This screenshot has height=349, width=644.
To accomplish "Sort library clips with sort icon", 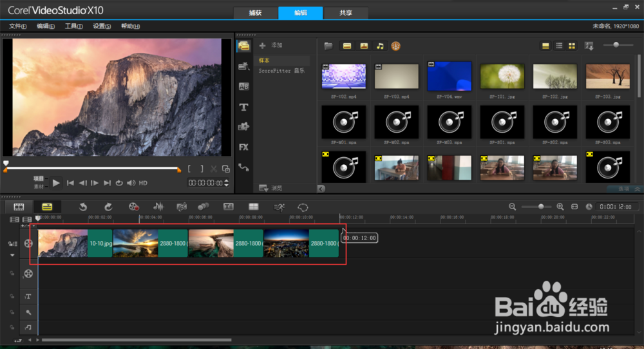I will [x=589, y=46].
